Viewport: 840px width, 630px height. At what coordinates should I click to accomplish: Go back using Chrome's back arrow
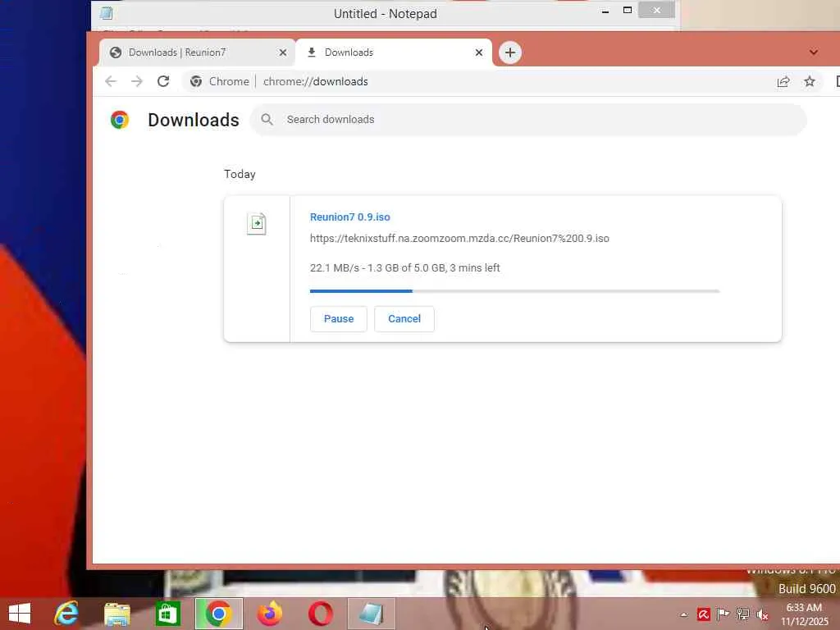111,81
